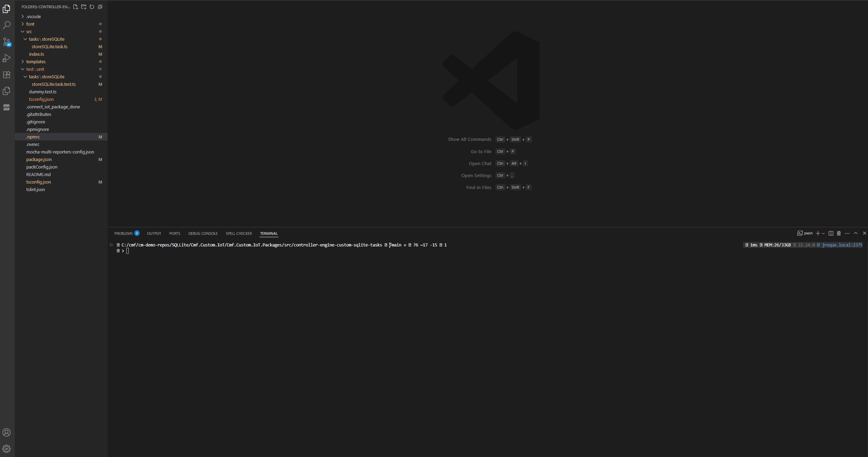868x457 pixels.
Task: Click the Problems count badge 3
Action: point(137,233)
